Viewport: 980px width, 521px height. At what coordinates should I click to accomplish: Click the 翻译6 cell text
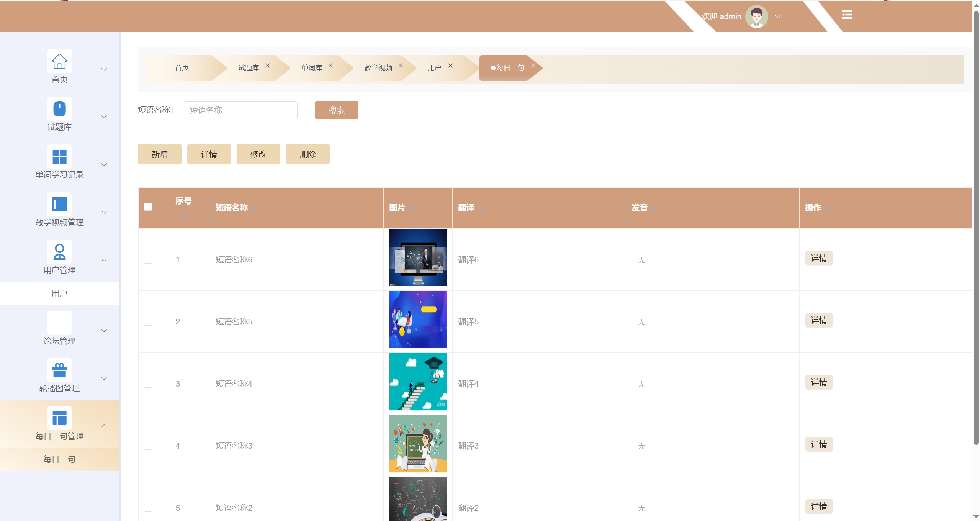pos(468,260)
